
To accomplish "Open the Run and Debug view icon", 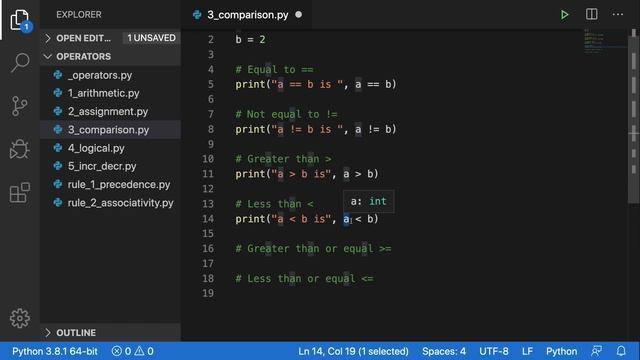I will click(20, 149).
